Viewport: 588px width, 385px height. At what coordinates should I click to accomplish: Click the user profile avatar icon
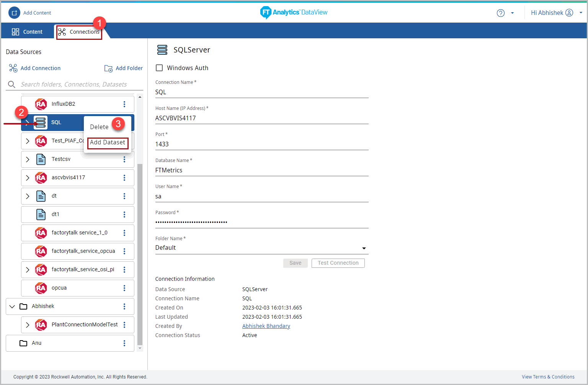pyautogui.click(x=569, y=13)
